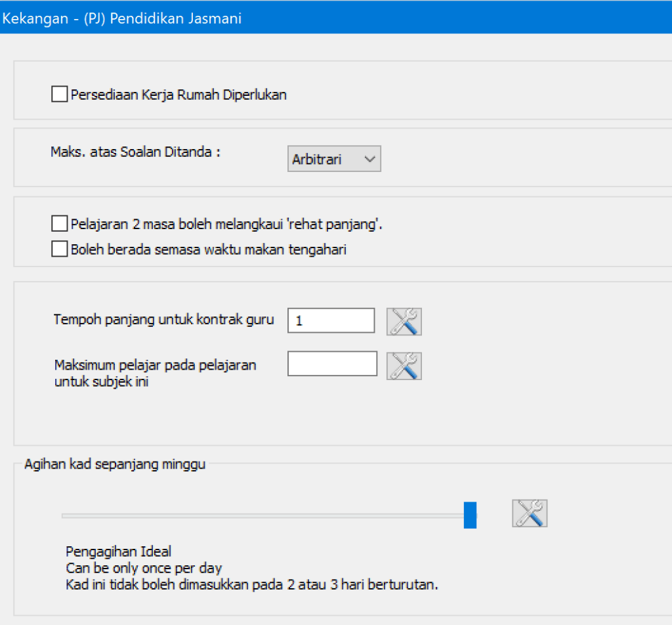
Task: Click the teacher contract duration input field
Action: pos(330,320)
